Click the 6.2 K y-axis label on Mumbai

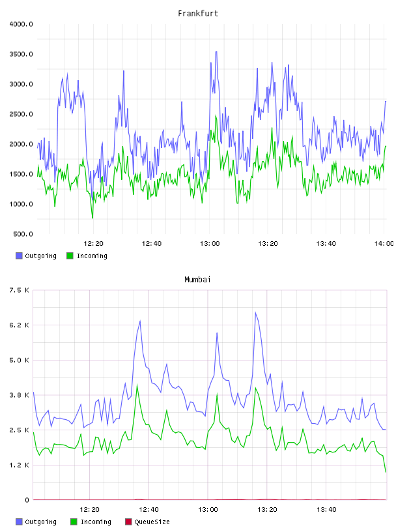(x=19, y=325)
